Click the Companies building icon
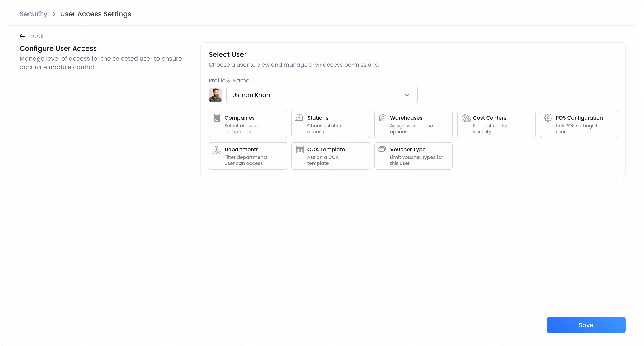Image resolution: width=644 pixels, height=346 pixels. click(x=217, y=118)
